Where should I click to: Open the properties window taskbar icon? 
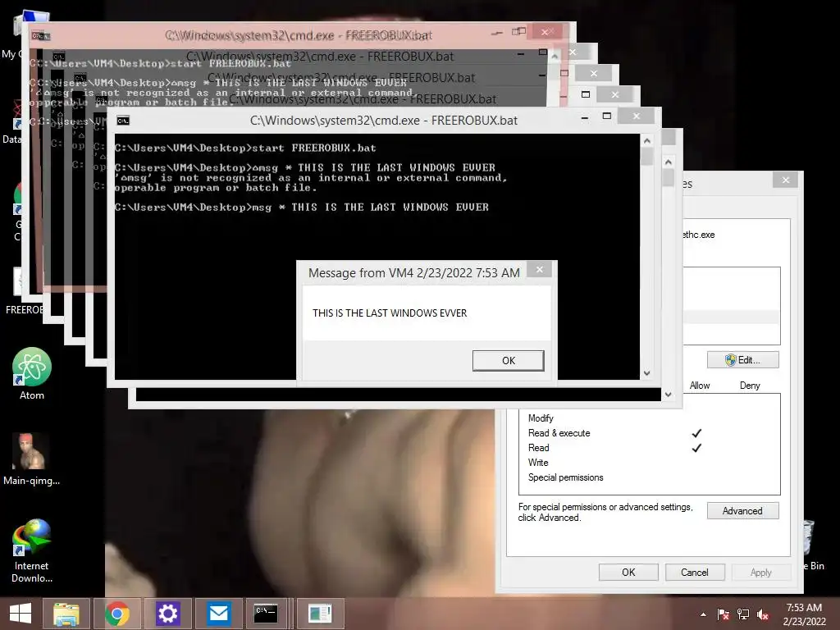[320, 614]
